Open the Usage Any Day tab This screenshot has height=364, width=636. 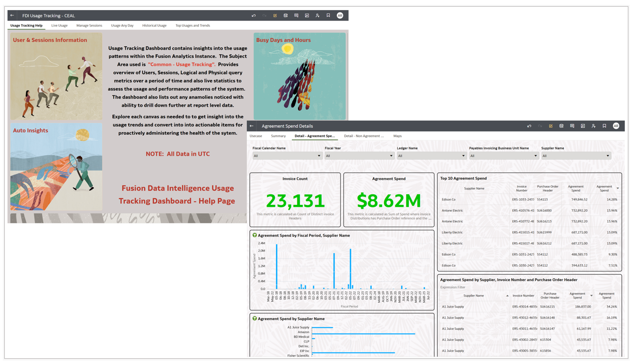pos(122,26)
